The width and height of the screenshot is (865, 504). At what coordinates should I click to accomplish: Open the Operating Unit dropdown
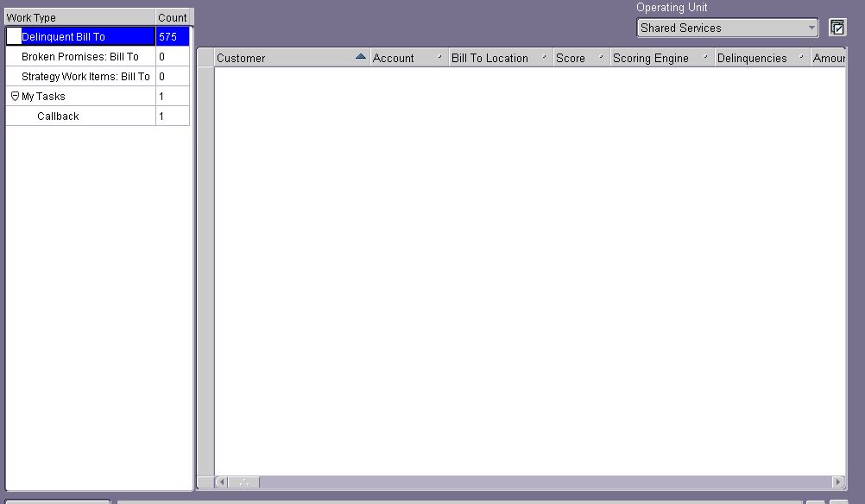tap(728, 28)
